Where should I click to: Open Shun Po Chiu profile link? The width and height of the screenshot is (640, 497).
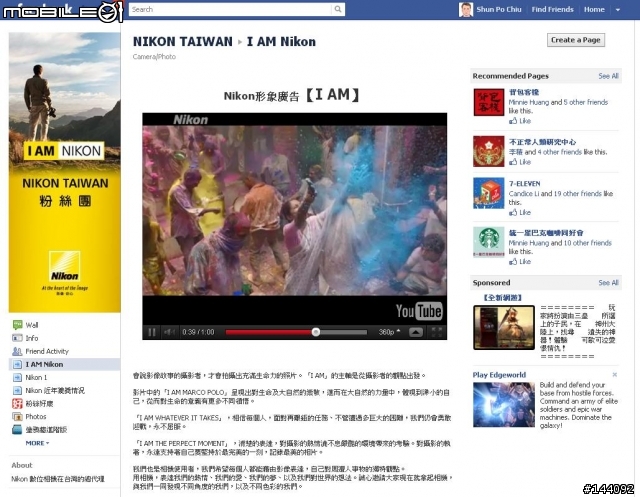tap(499, 9)
